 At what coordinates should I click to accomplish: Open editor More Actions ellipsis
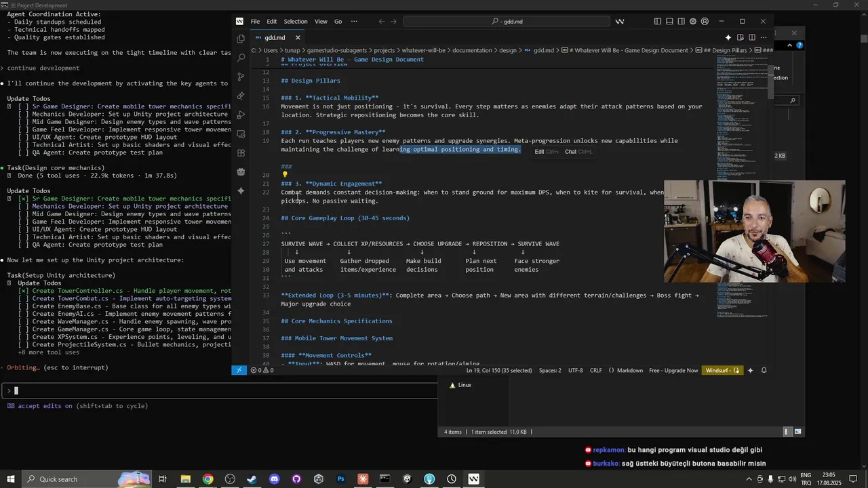coord(764,37)
